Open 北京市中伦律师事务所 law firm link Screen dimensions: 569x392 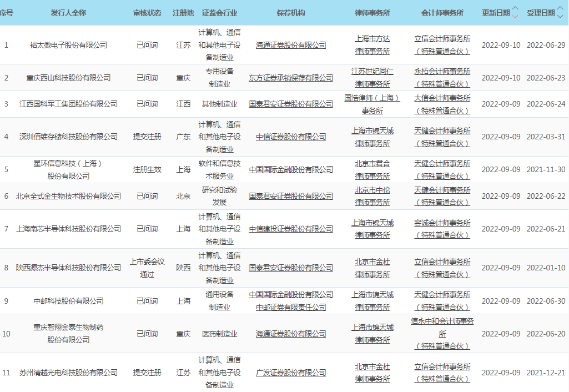[x=372, y=196]
